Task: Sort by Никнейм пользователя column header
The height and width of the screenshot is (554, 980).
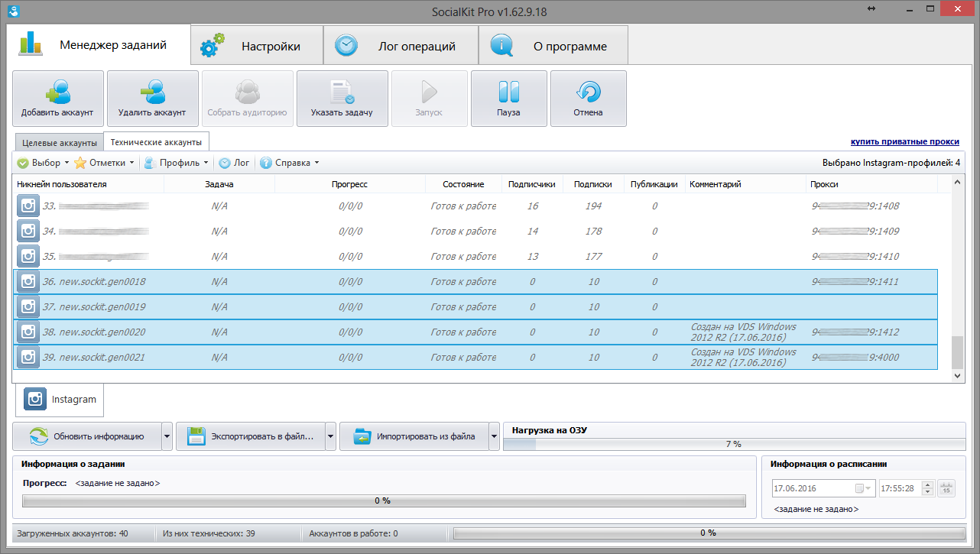Action: pos(89,184)
